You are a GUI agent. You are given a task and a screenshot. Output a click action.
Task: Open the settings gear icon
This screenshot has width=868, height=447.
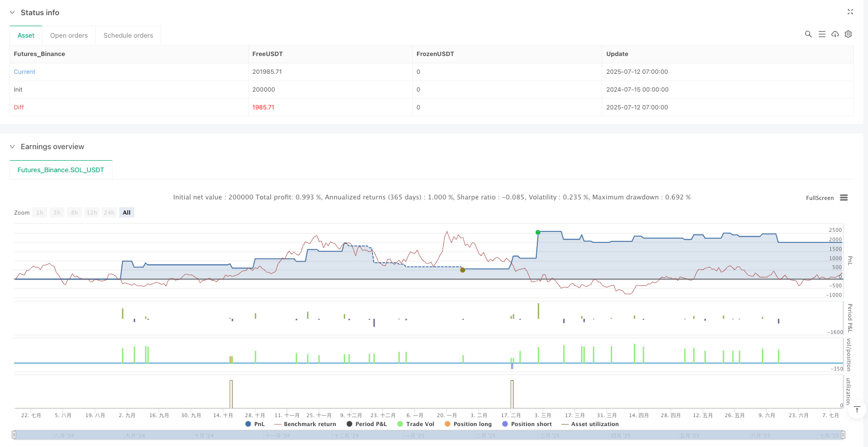coord(848,34)
